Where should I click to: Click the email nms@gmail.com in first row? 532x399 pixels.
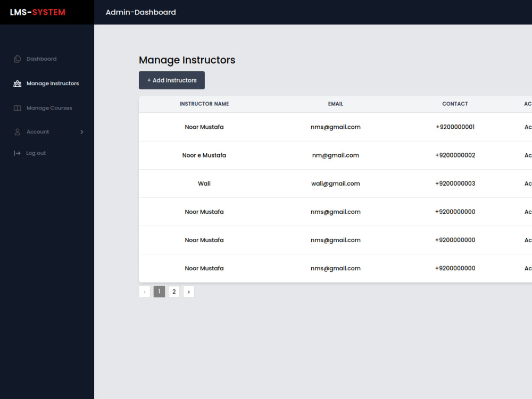tap(336, 127)
